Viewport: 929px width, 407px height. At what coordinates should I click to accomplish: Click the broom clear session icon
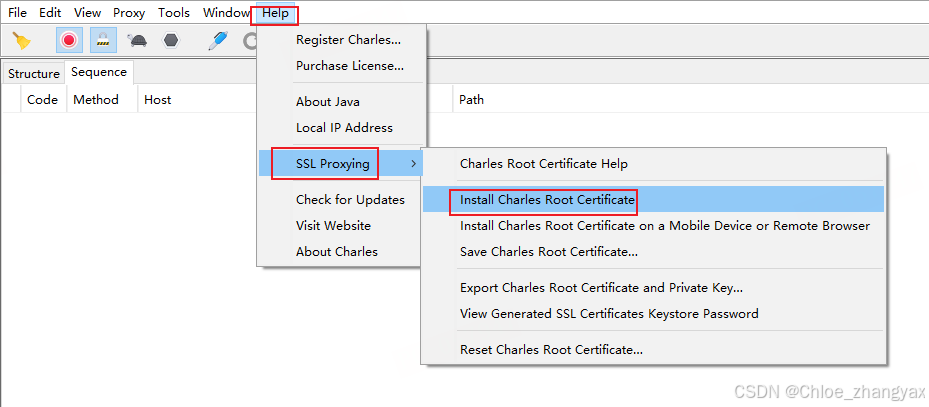[x=22, y=40]
